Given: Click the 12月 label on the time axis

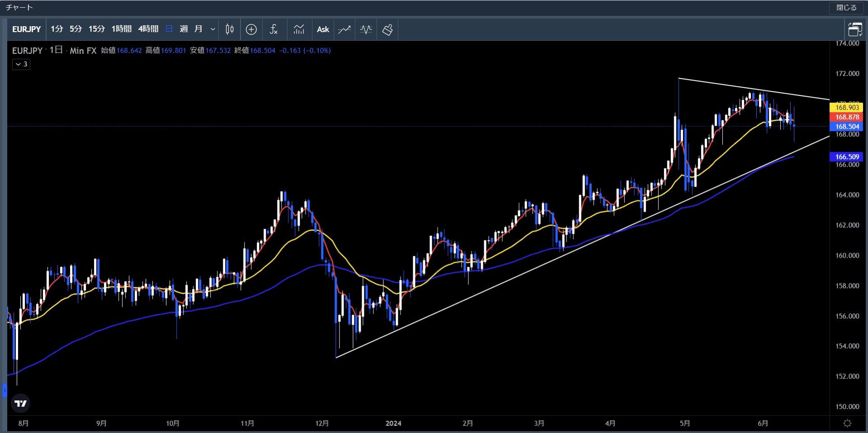Looking at the screenshot, I should pyautogui.click(x=322, y=423).
